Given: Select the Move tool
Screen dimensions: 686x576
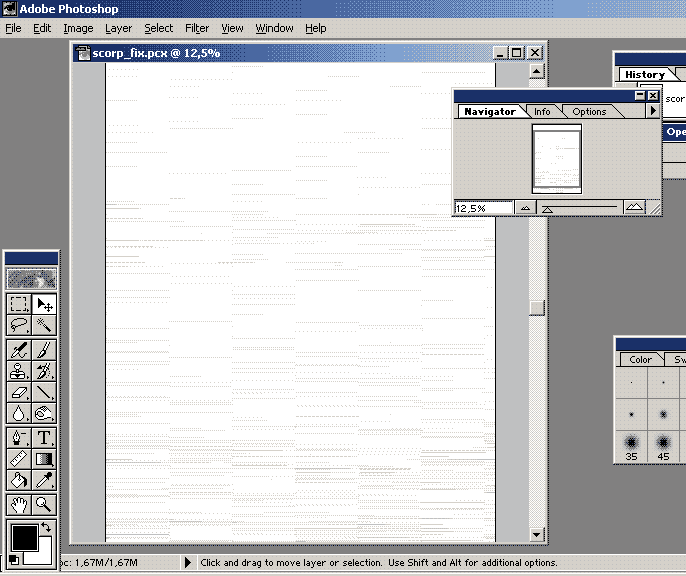Looking at the screenshot, I should (x=45, y=304).
